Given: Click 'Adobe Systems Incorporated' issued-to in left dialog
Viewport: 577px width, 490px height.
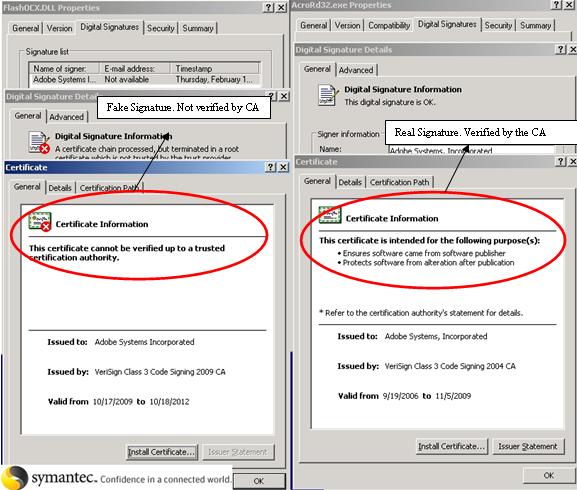Looking at the screenshot, I should (x=144, y=342).
